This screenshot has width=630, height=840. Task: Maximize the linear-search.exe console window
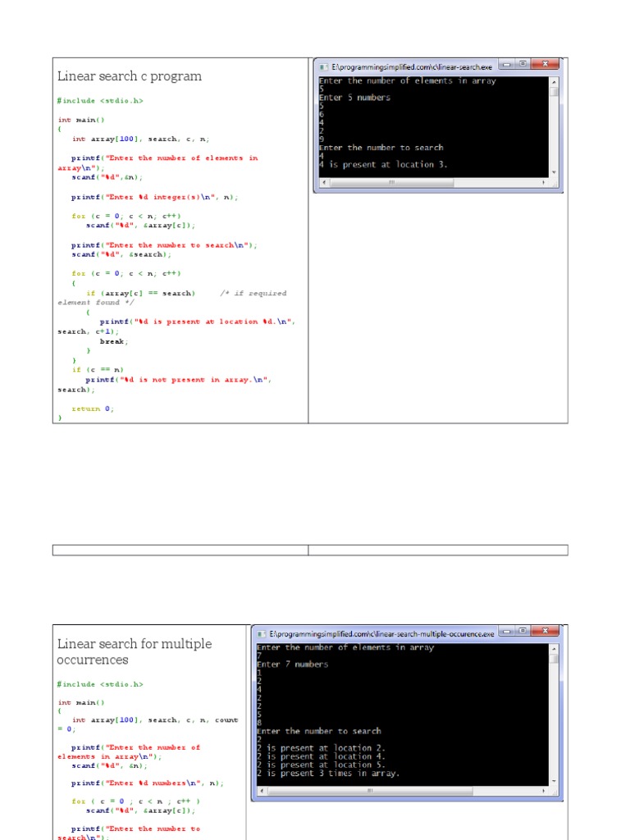point(523,64)
